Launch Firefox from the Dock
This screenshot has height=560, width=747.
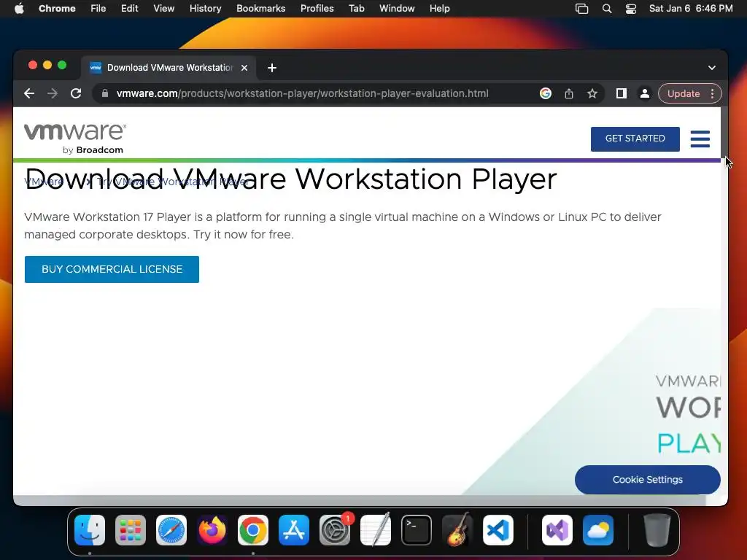pyautogui.click(x=212, y=530)
